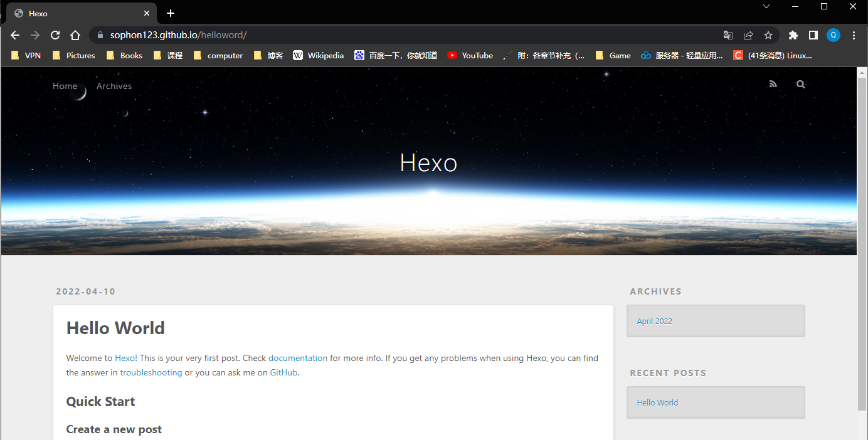868x440 pixels.
Task: Open the 博客 bookmark folder
Action: pyautogui.click(x=268, y=55)
